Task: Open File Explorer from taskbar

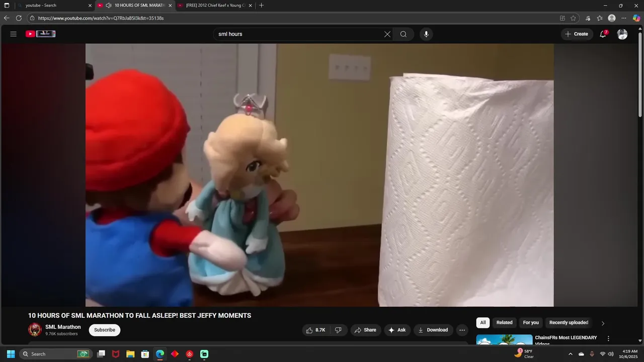Action: coord(130,354)
